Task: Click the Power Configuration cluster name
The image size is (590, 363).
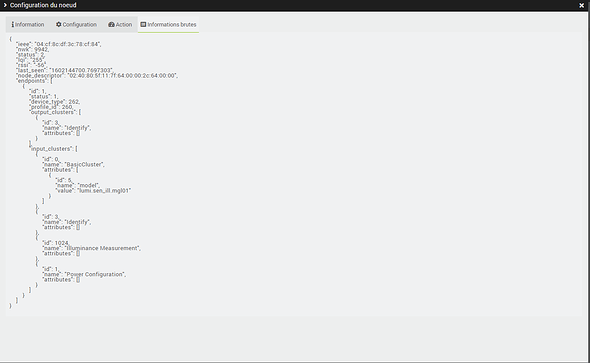Action: [x=95, y=274]
